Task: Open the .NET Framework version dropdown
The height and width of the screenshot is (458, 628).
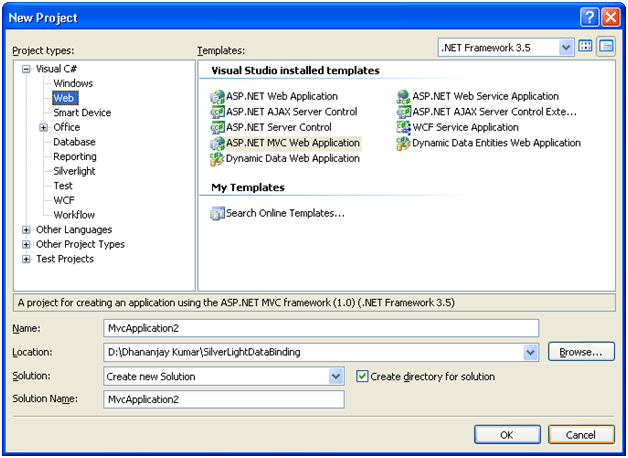Action: click(566, 47)
